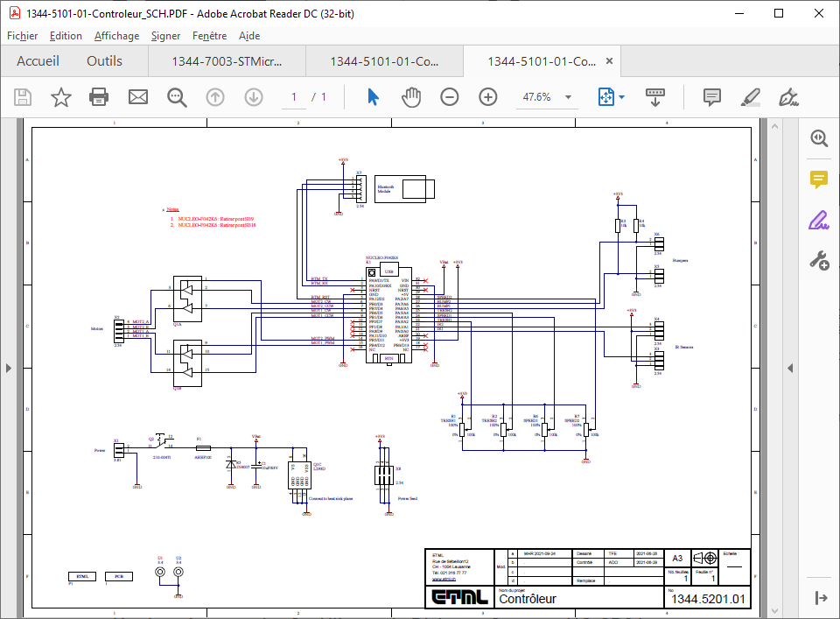Open the Signer menu
The height and width of the screenshot is (619, 840).
point(165,36)
